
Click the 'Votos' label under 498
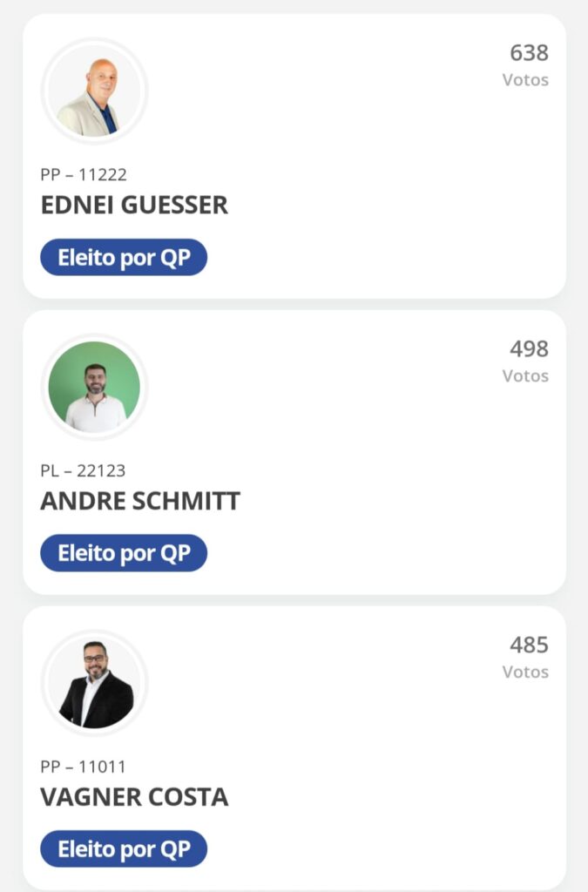525,376
